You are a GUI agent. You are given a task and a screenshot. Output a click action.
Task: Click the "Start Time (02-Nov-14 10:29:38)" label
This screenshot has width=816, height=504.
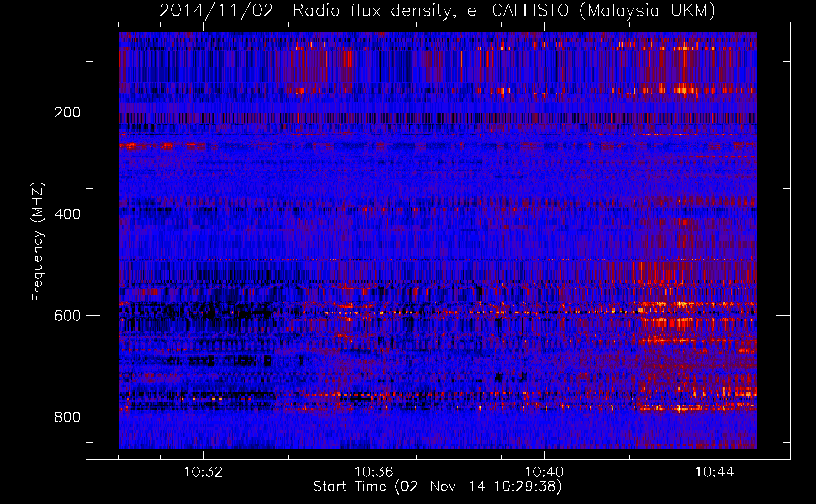click(x=437, y=487)
